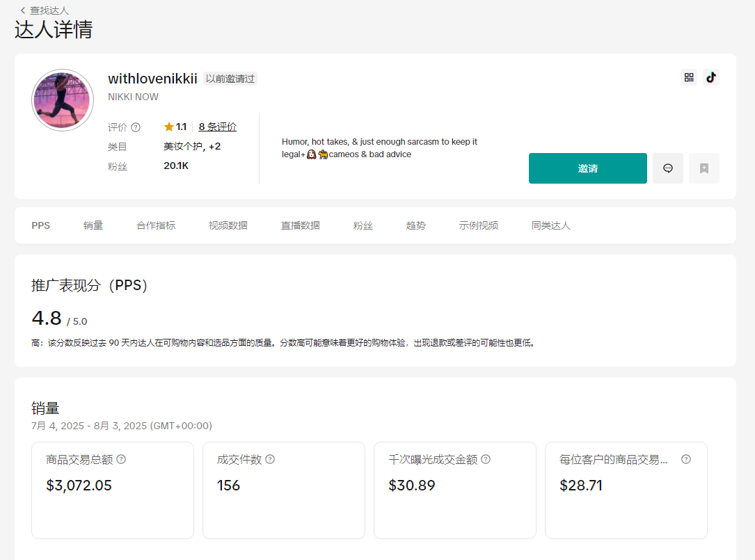Click the info icon next to 千次曝光成交金额

(486, 459)
